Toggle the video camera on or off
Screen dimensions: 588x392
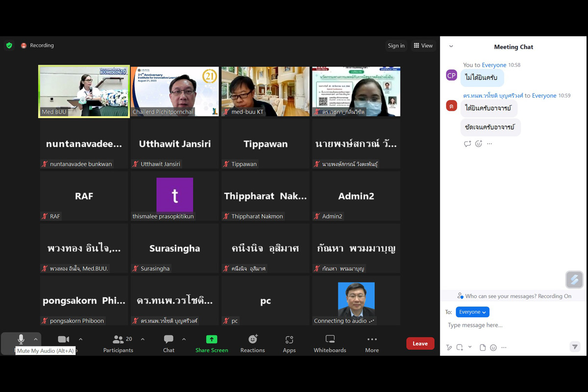click(63, 340)
